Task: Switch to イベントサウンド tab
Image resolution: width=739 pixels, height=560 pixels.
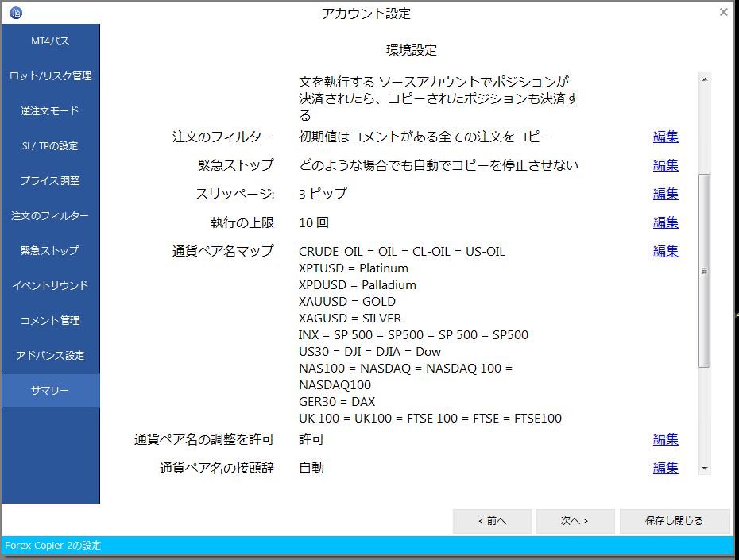Action: point(50,286)
